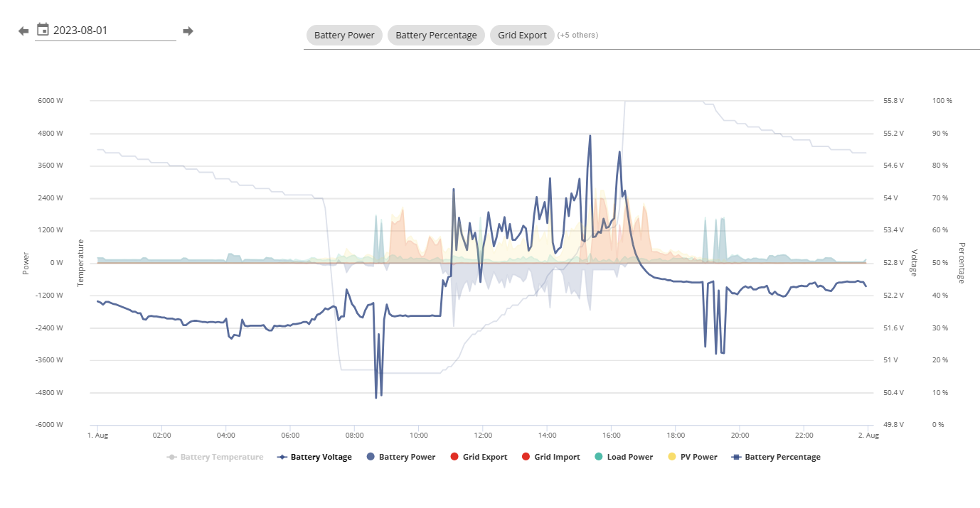Screen dimensions: 980x508
Task: Click the 55.8 V voltage axis label
Action: (x=894, y=101)
